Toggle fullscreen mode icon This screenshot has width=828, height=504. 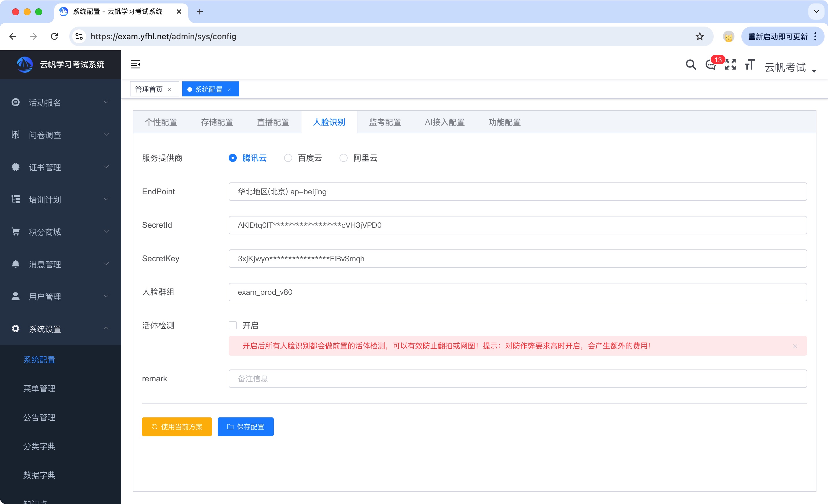pyautogui.click(x=730, y=65)
